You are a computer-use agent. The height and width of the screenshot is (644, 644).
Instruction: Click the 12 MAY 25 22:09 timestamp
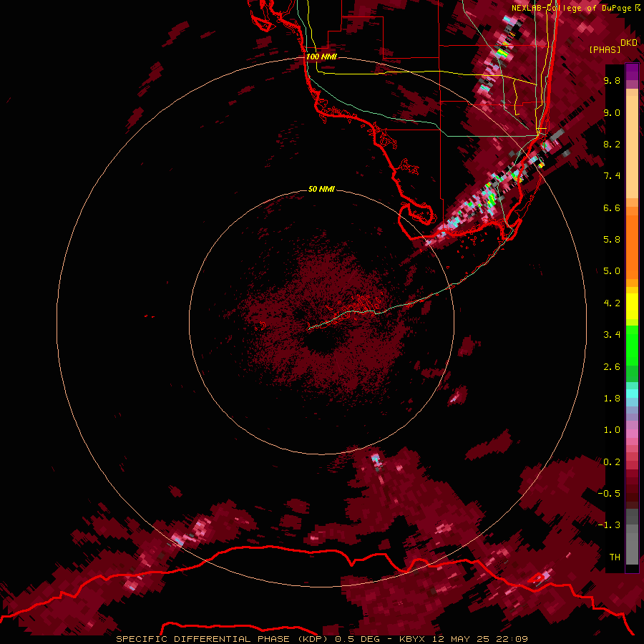479,639
